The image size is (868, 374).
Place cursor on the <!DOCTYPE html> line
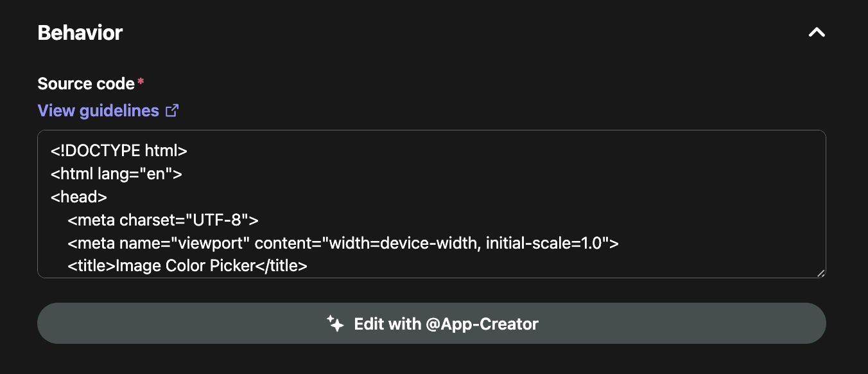119,151
